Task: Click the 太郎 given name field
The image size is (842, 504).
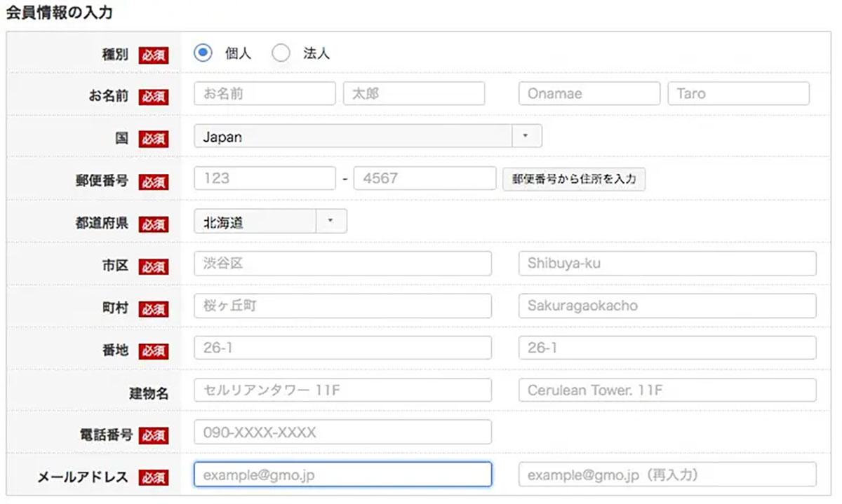Action: (x=414, y=93)
